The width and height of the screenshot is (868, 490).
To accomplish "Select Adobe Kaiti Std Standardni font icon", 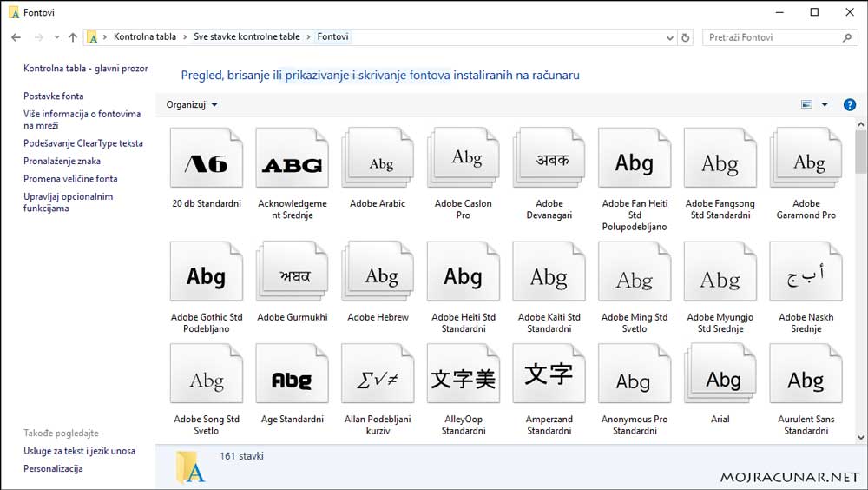I will (549, 272).
